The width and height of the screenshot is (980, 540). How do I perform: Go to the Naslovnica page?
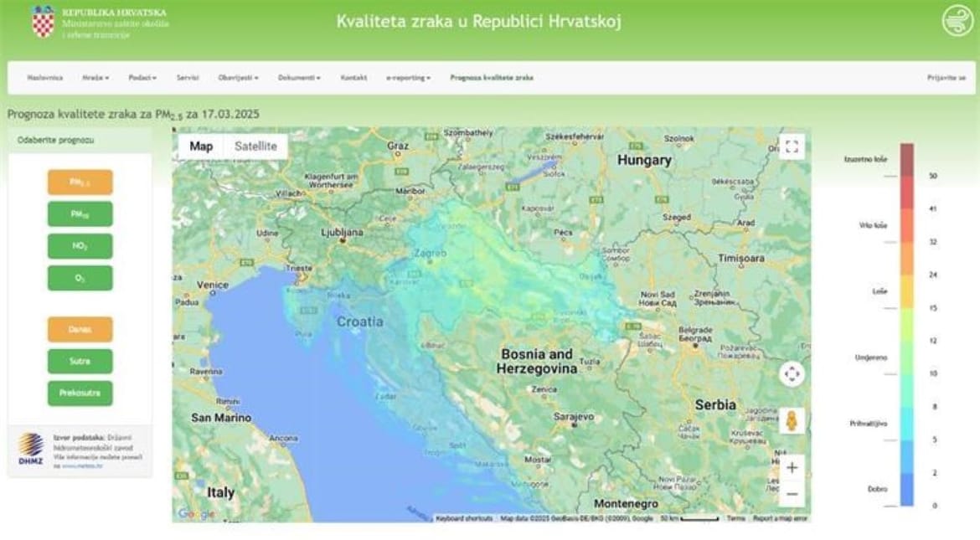pos(44,78)
